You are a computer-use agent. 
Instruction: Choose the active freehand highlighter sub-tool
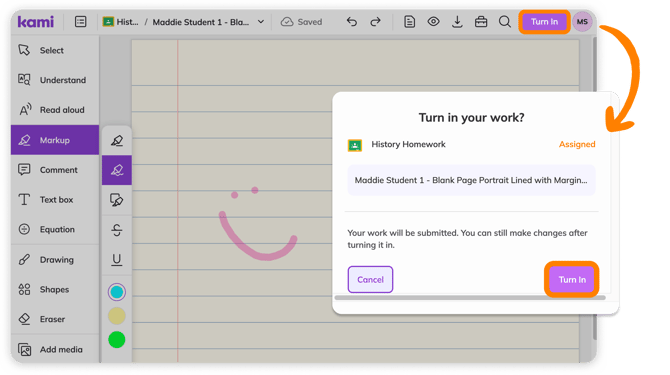coord(117,170)
